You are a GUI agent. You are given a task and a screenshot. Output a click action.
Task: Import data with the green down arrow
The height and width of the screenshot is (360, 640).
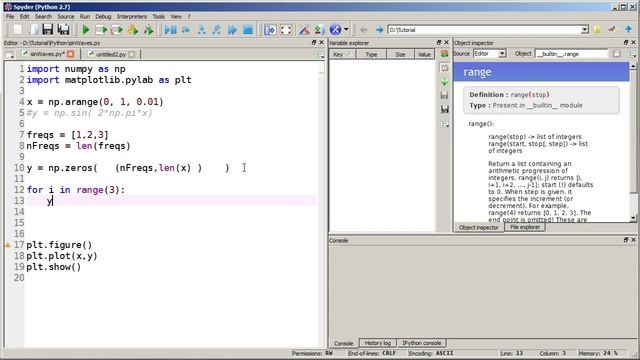coord(444,82)
